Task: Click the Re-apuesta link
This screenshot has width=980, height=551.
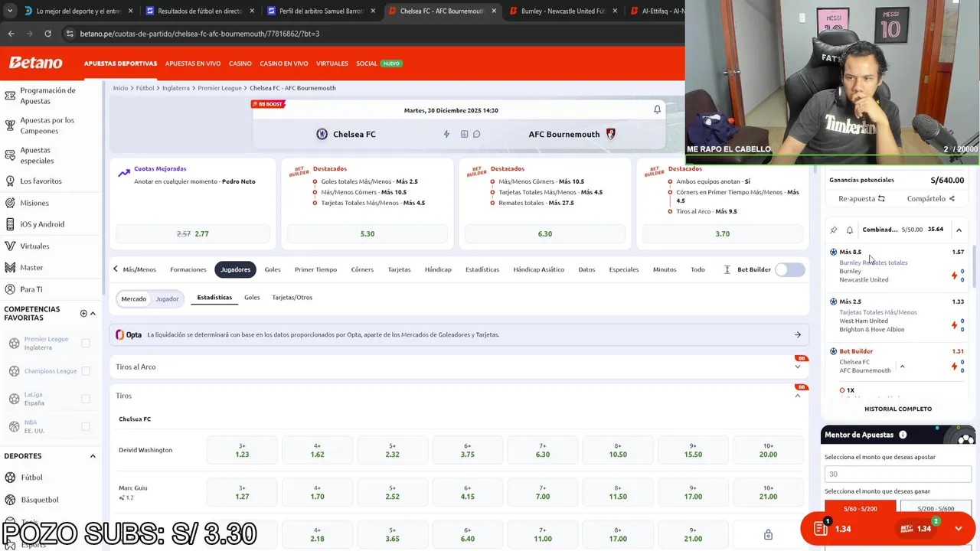Action: pos(861,198)
